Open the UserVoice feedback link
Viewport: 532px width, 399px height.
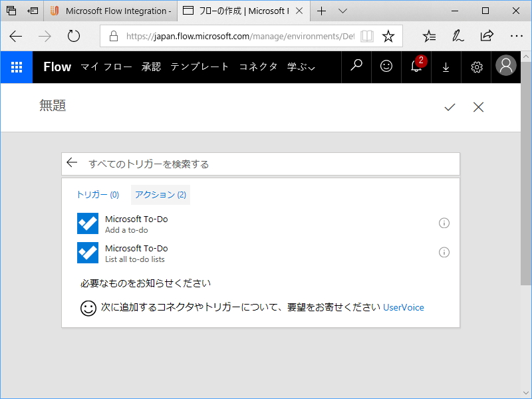[404, 307]
